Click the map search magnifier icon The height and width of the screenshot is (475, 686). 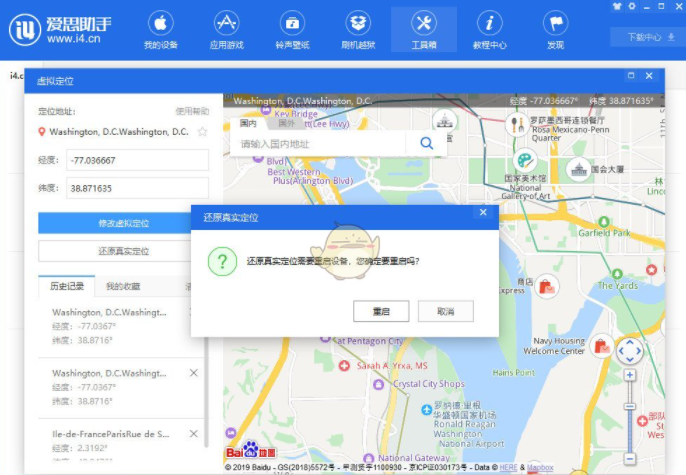[x=426, y=144]
